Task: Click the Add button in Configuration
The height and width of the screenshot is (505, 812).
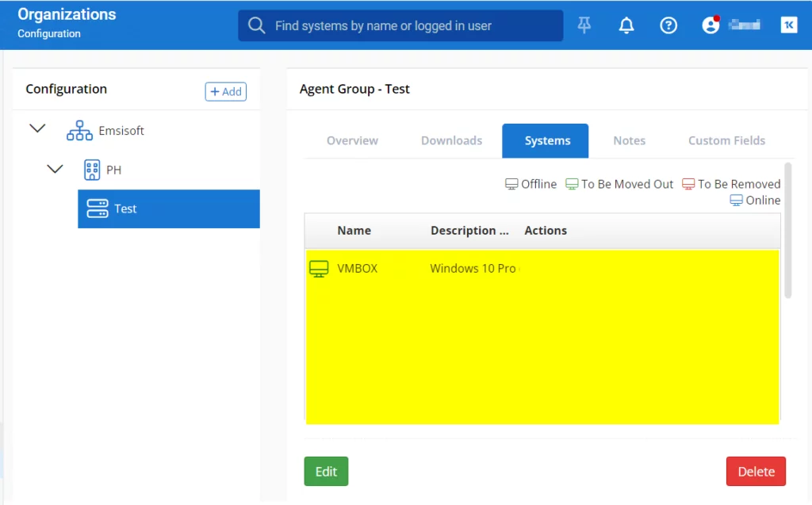Action: 225,92
